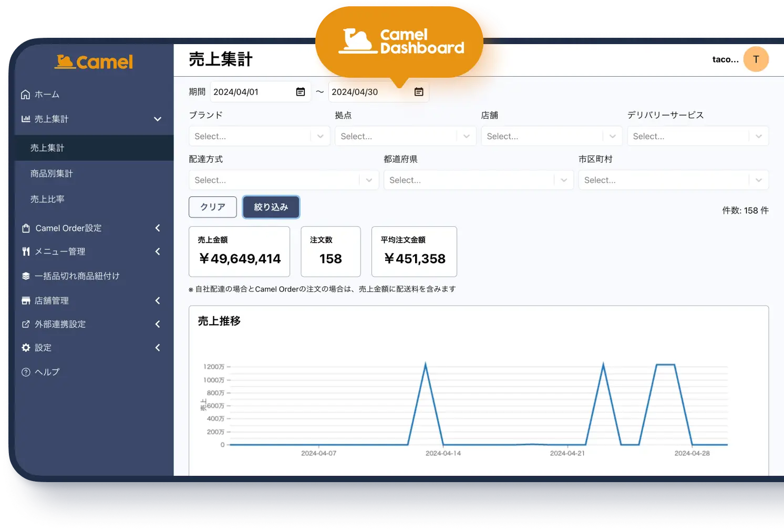Click the 2024-04-21 axis label on chart
This screenshot has height=532, width=784.
coord(568,453)
